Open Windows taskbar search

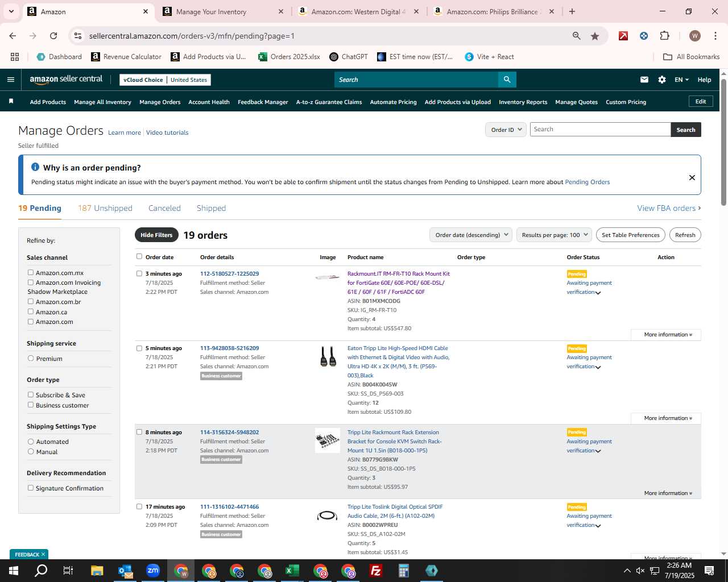41,571
